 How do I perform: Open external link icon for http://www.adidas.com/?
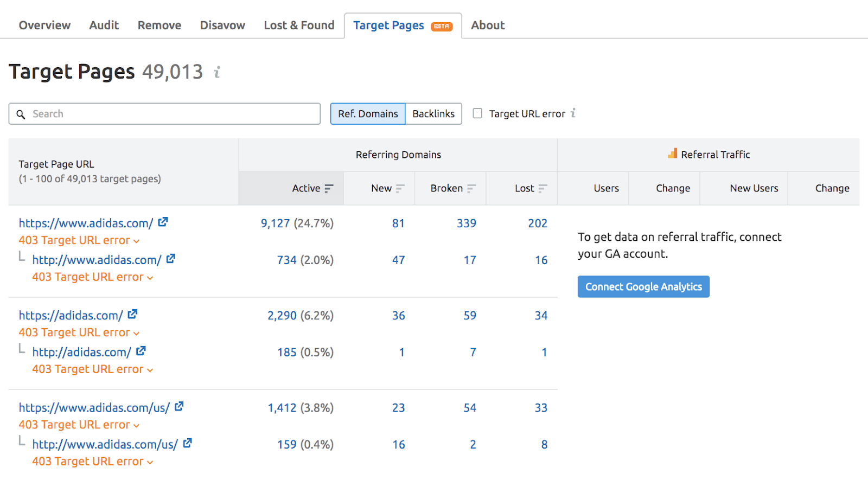pos(170,259)
